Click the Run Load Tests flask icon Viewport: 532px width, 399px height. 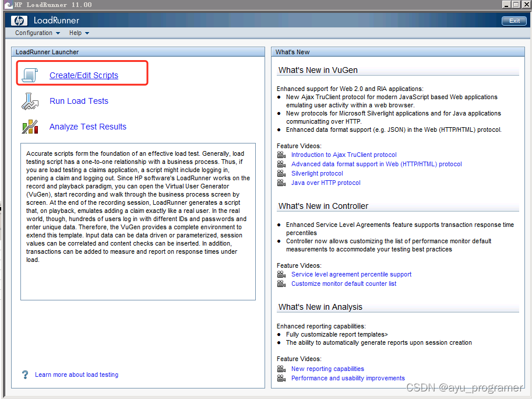click(x=30, y=101)
